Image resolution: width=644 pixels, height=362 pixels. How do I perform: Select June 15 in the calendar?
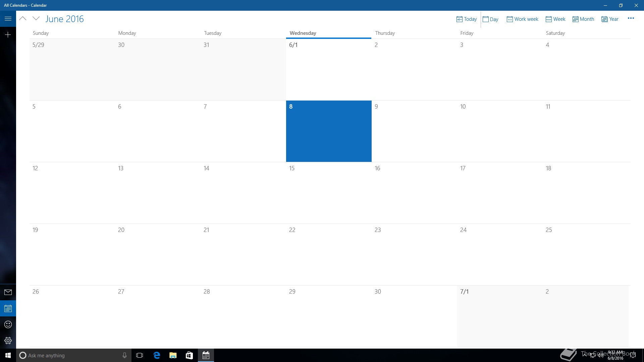tap(329, 193)
